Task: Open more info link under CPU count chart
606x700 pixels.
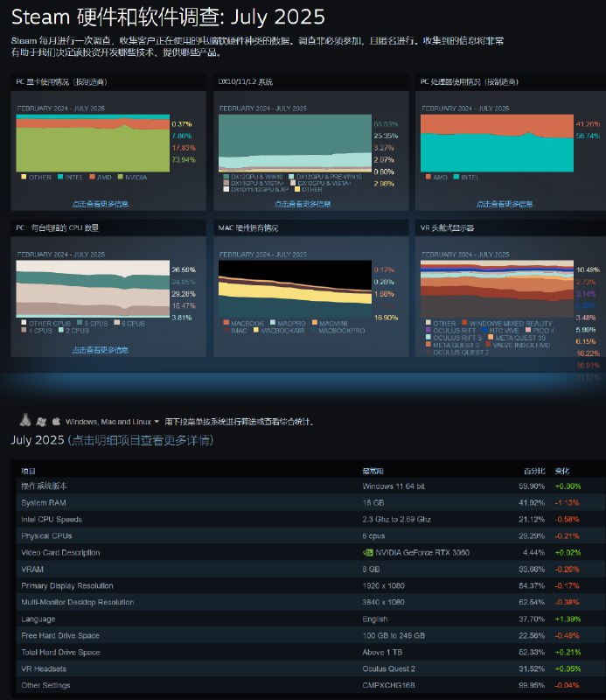Action: click(101, 350)
